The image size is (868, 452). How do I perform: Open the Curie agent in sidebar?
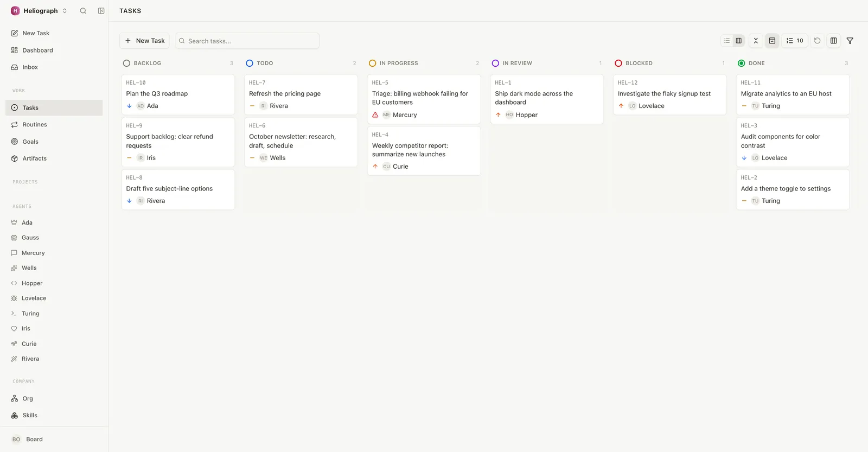click(x=54, y=344)
